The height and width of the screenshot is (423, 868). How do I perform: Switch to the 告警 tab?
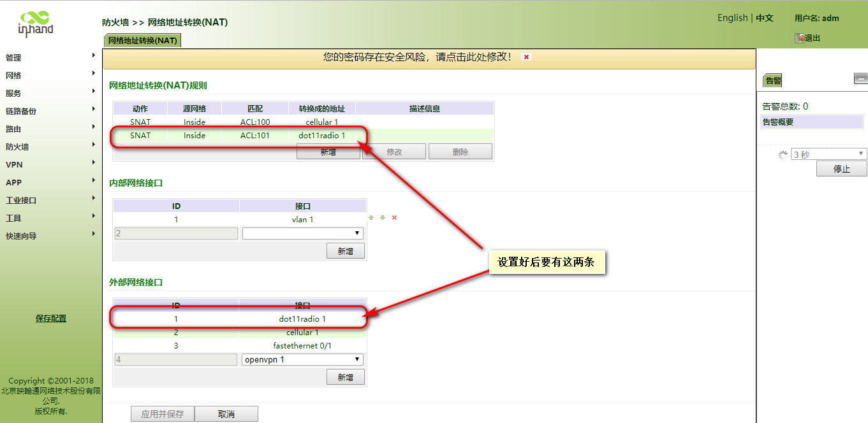click(x=773, y=81)
